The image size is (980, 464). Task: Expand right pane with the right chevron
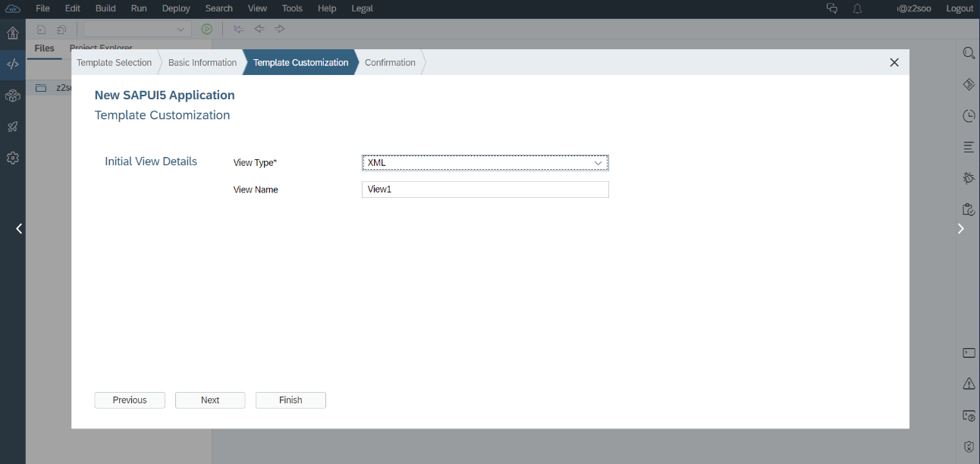tap(961, 228)
